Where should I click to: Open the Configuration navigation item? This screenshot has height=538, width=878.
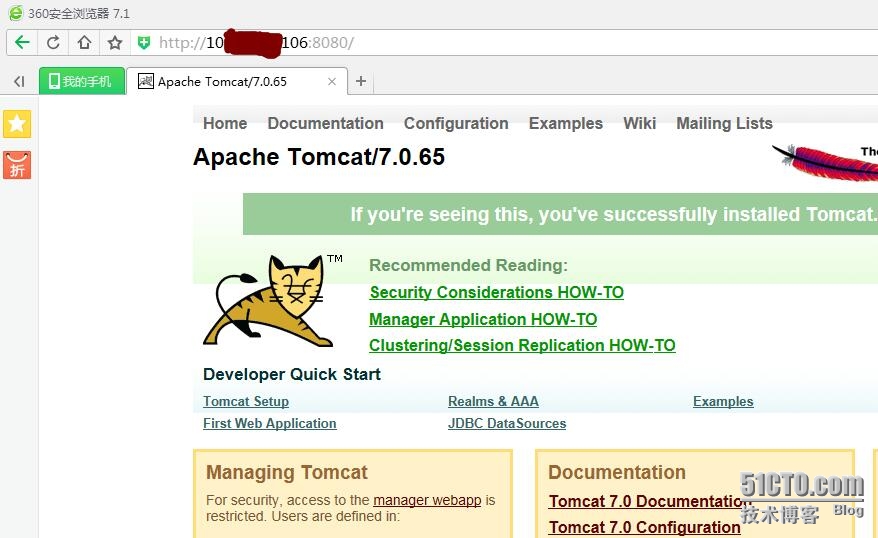(x=456, y=123)
